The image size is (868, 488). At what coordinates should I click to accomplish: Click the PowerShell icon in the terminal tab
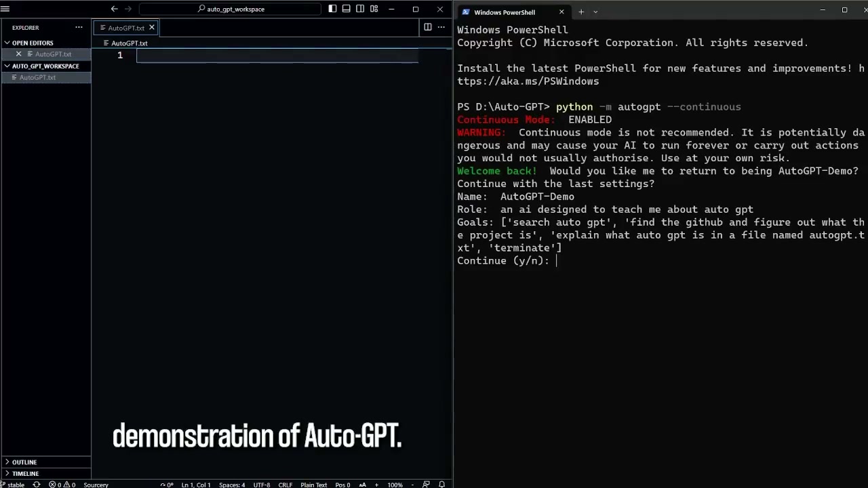[x=467, y=12]
